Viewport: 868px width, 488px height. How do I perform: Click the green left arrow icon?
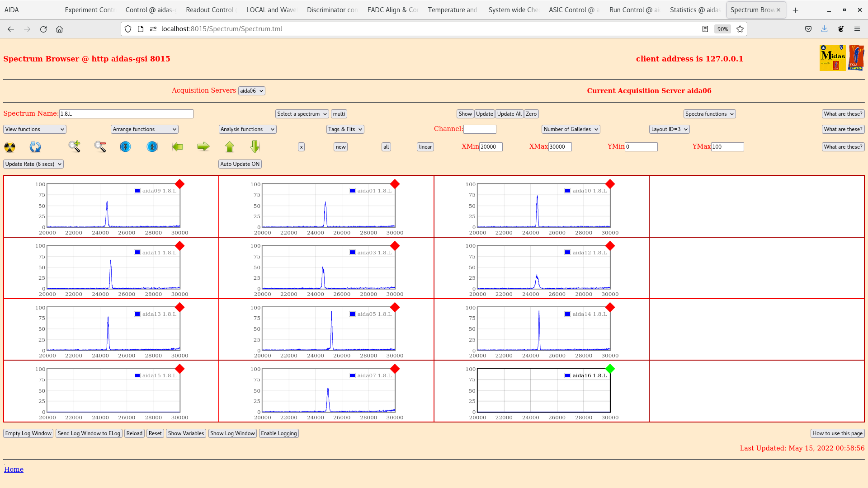pyautogui.click(x=178, y=147)
